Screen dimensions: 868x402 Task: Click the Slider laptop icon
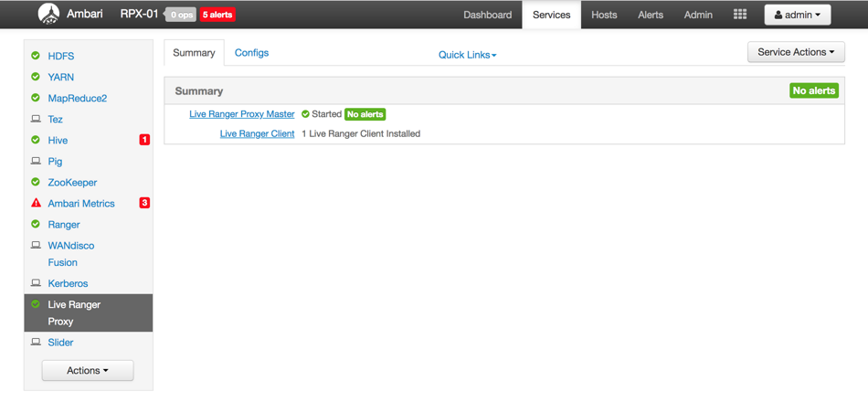pos(36,343)
